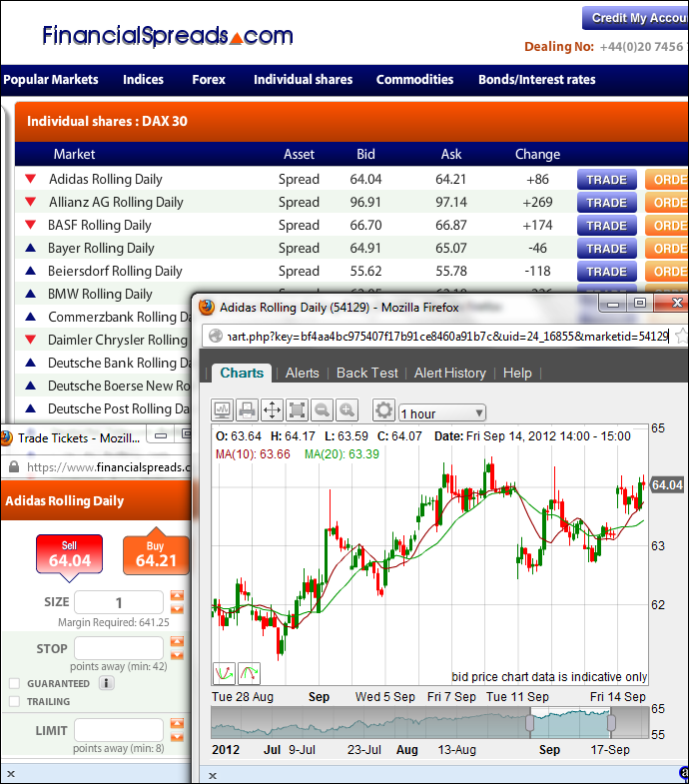Click the Commerzbank blue up arrow
Image resolution: width=689 pixels, height=784 pixels.
click(31, 317)
